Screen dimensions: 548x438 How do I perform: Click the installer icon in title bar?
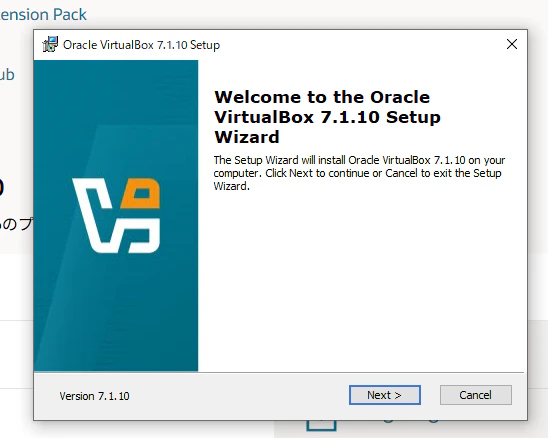pyautogui.click(x=50, y=44)
